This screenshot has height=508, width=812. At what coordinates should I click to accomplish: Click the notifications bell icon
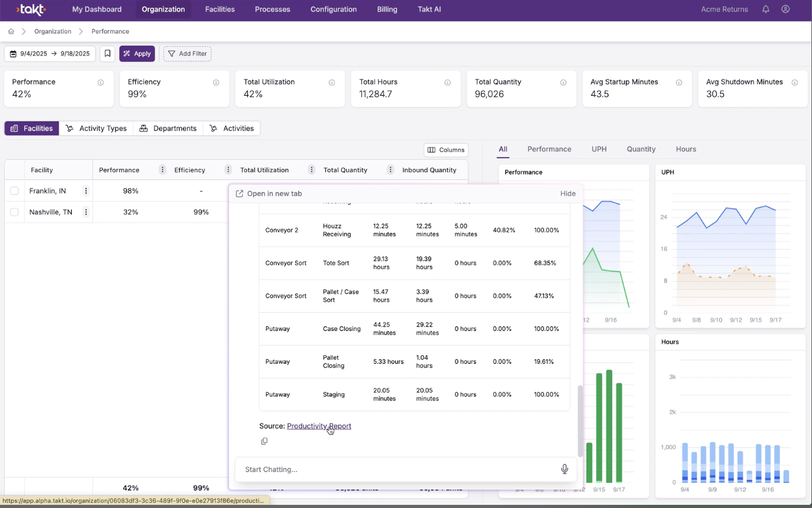tap(765, 9)
